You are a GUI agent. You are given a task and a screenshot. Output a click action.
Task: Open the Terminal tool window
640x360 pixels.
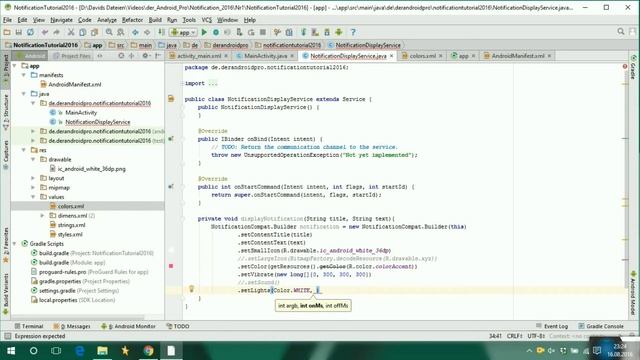29,326
